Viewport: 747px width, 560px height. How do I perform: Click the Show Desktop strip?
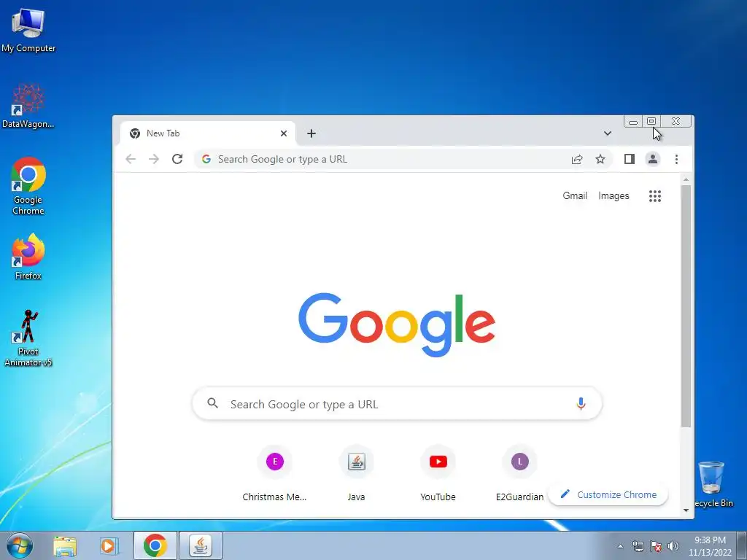point(742,545)
